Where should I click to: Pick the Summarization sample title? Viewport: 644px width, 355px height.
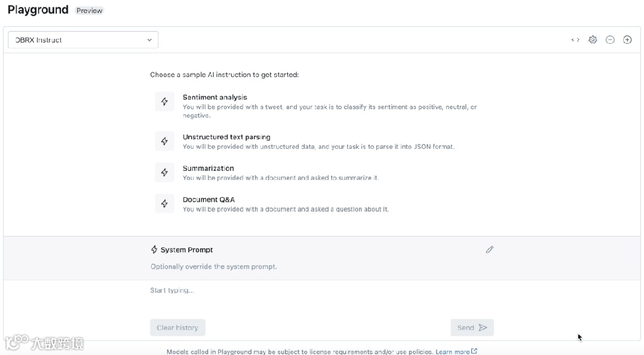pos(208,169)
